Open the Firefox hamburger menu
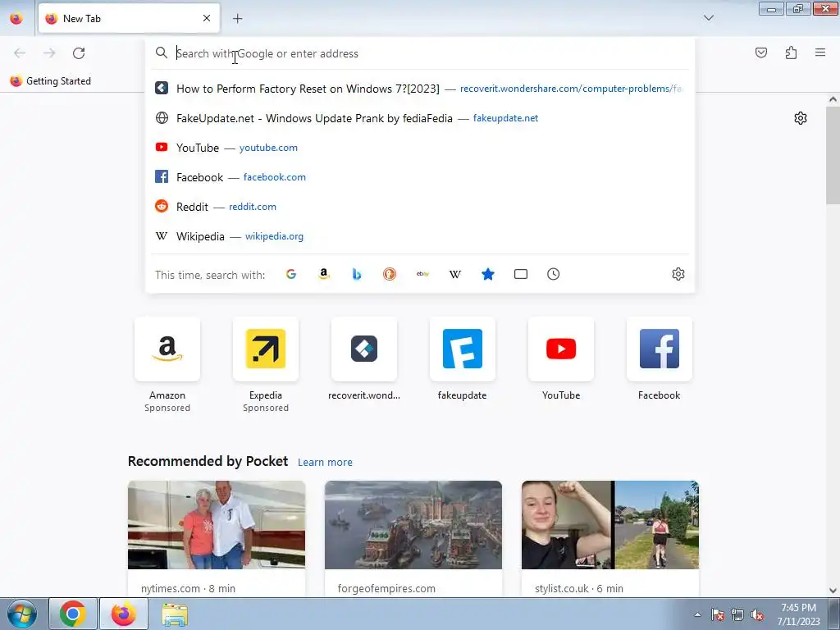The height and width of the screenshot is (630, 840). pyautogui.click(x=820, y=52)
